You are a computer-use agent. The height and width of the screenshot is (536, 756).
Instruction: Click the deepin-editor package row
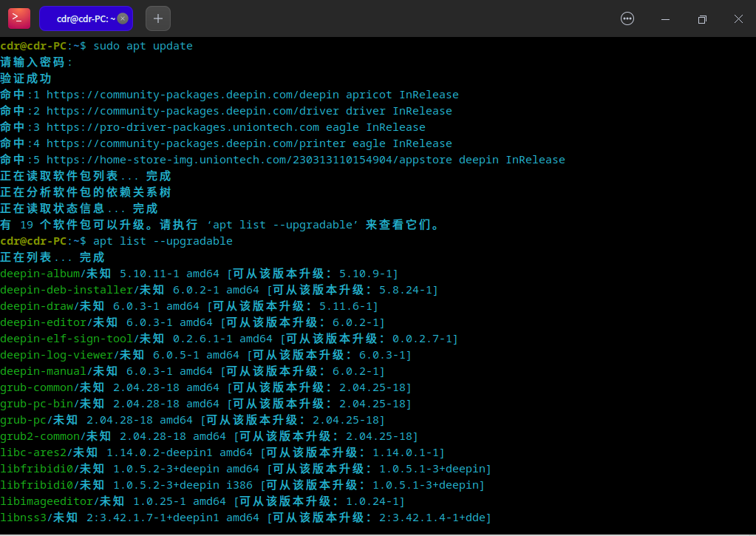pyautogui.click(x=192, y=322)
